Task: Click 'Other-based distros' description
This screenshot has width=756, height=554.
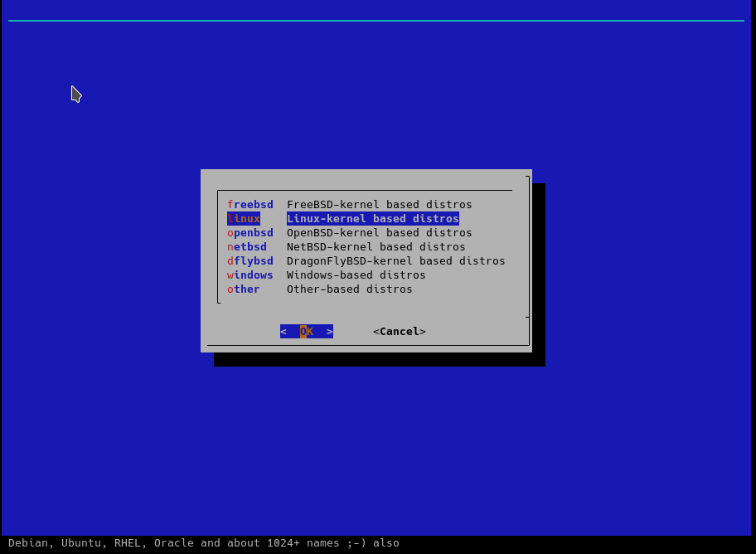Action: (350, 289)
